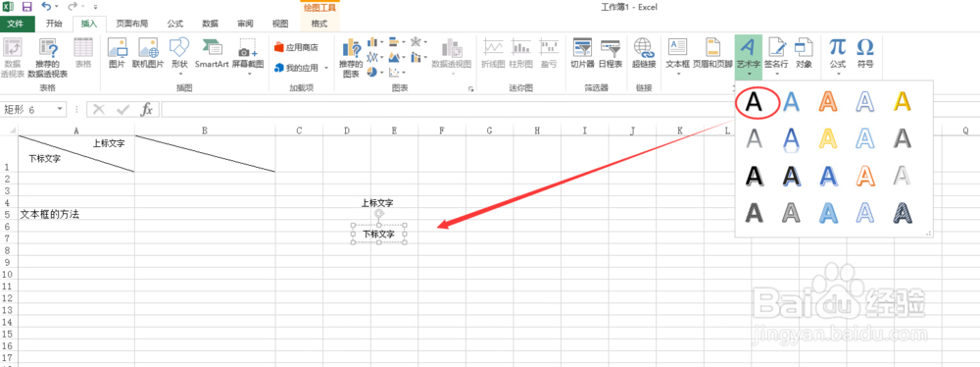Select cell A5 containing 文本框的方法

tap(76, 215)
